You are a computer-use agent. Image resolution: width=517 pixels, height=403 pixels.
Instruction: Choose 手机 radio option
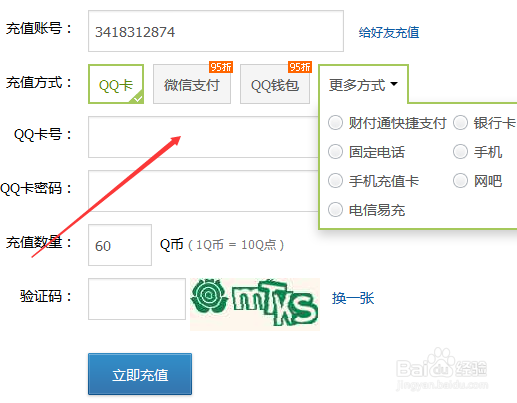[x=461, y=152]
